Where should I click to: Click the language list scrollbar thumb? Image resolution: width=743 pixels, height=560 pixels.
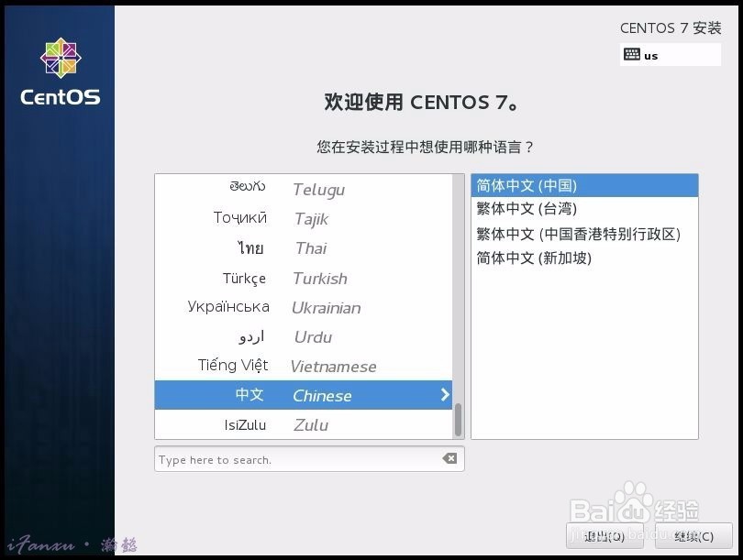click(x=458, y=420)
